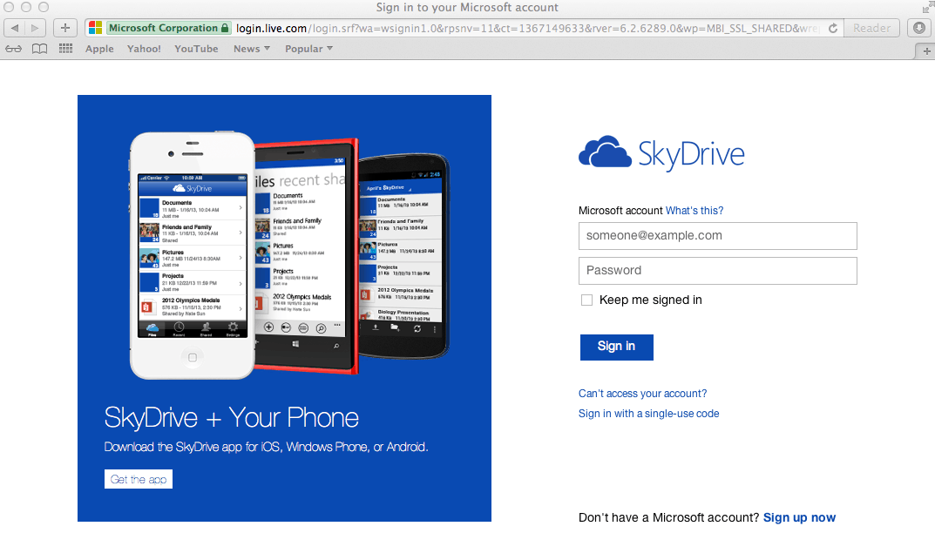The width and height of the screenshot is (935, 560).
Task: Choose Sign in with a single-use code
Action: tap(649, 414)
